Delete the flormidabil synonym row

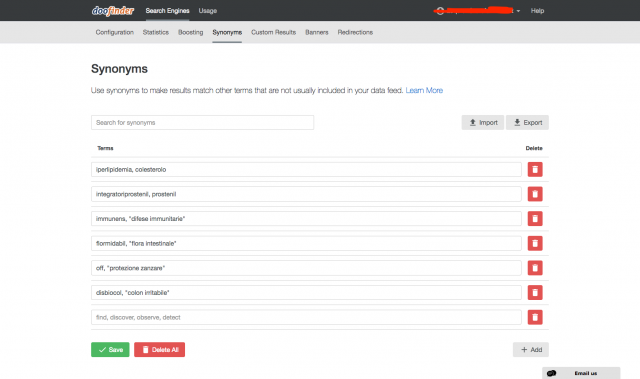pyautogui.click(x=535, y=244)
